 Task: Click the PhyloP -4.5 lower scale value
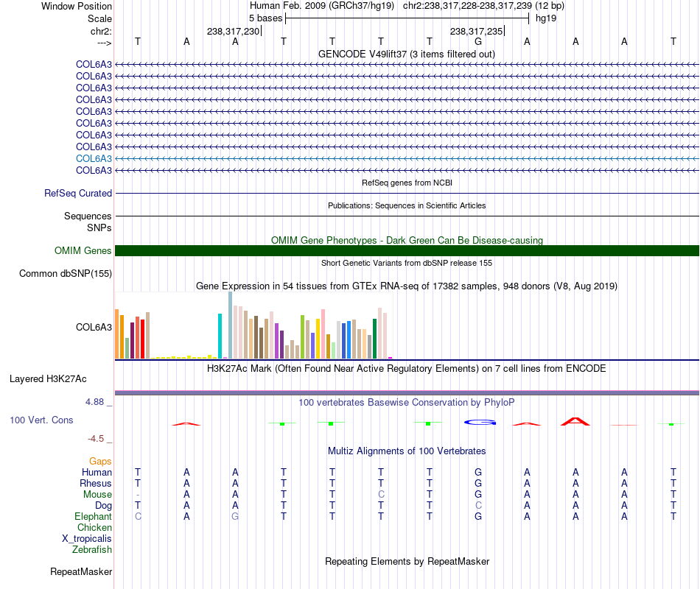coord(96,439)
